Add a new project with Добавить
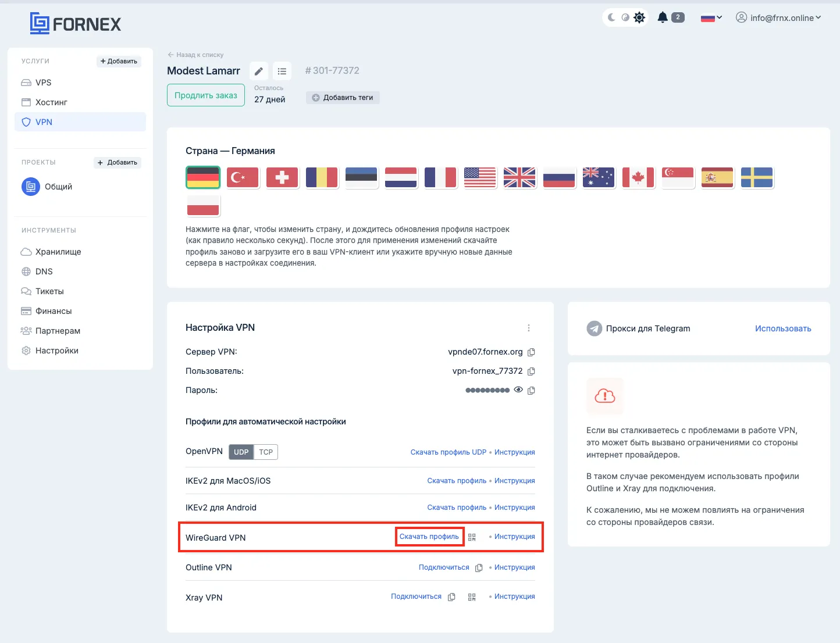840x643 pixels. [118, 162]
